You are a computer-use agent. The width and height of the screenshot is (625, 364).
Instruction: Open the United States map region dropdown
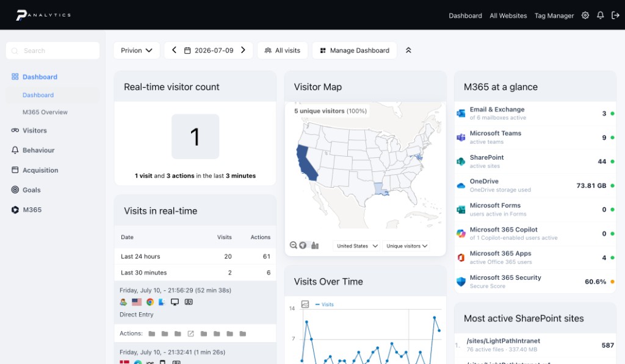356,246
